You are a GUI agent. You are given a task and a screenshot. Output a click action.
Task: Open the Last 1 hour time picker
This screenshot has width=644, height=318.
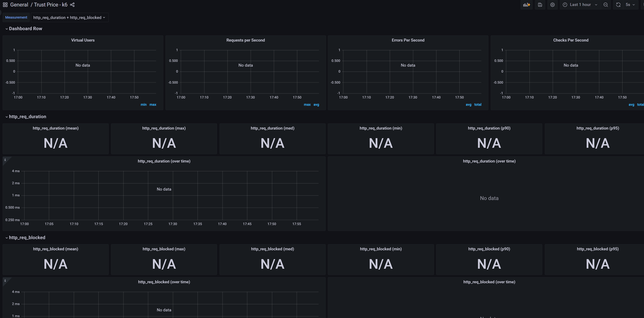(x=580, y=5)
